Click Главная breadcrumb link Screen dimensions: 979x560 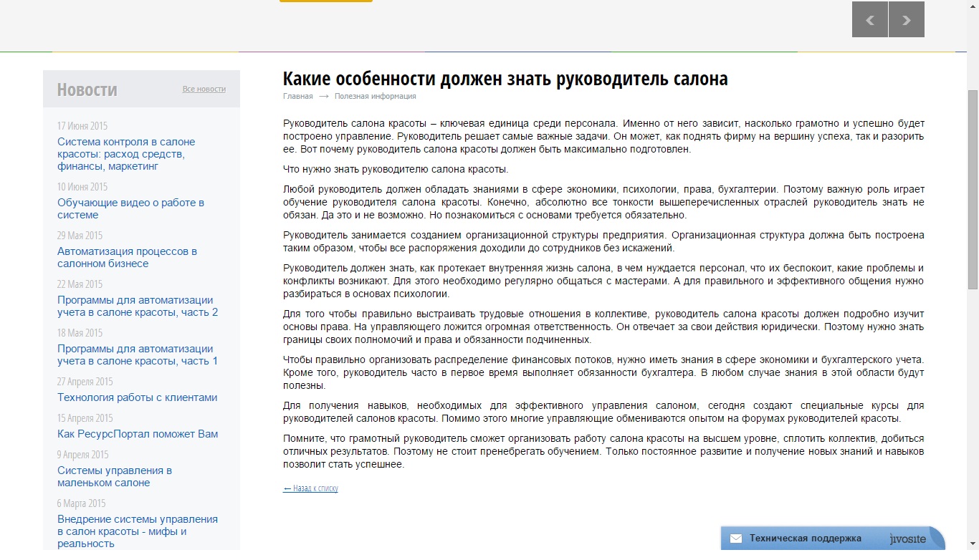pyautogui.click(x=297, y=96)
